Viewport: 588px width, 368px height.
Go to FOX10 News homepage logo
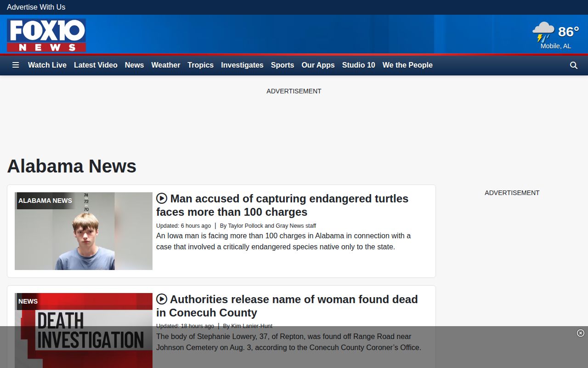coord(46,35)
